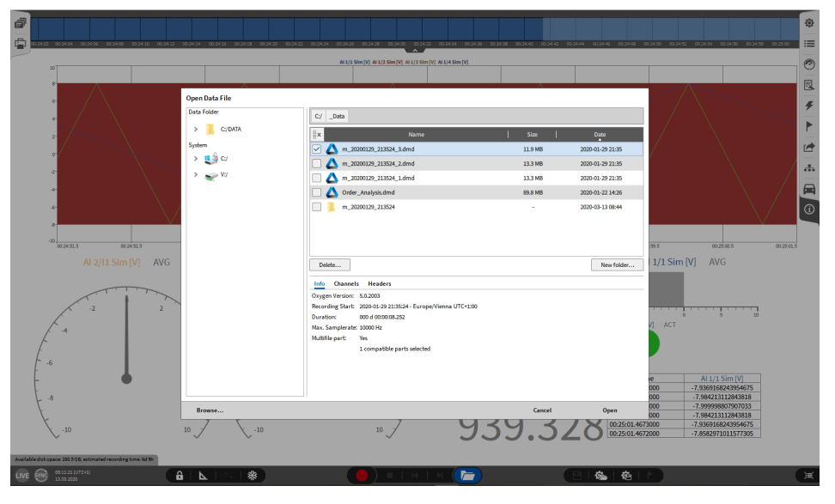This screenshot has height=504, width=835.
Task: Expand the C:/ system drive node
Action: click(196, 159)
